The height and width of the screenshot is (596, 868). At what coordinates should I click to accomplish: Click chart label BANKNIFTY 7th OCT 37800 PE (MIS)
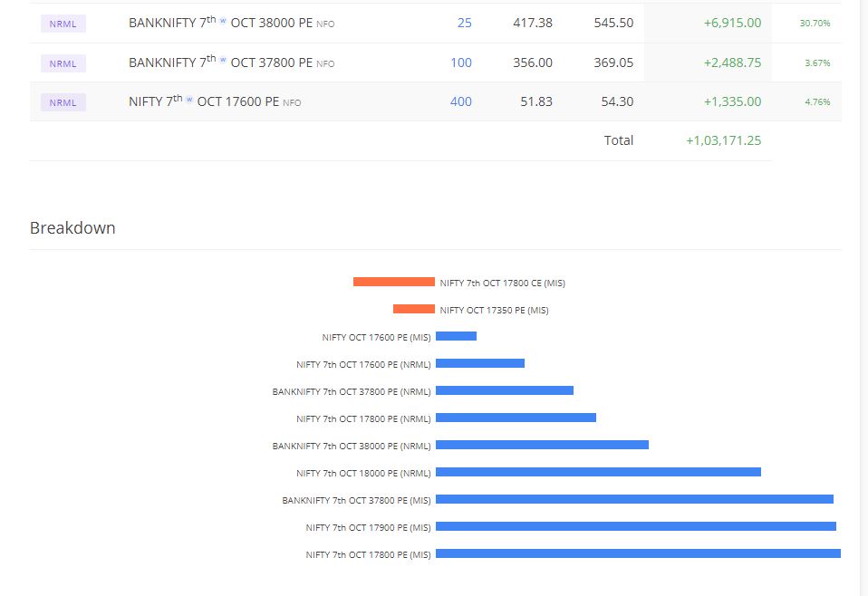[x=356, y=500]
